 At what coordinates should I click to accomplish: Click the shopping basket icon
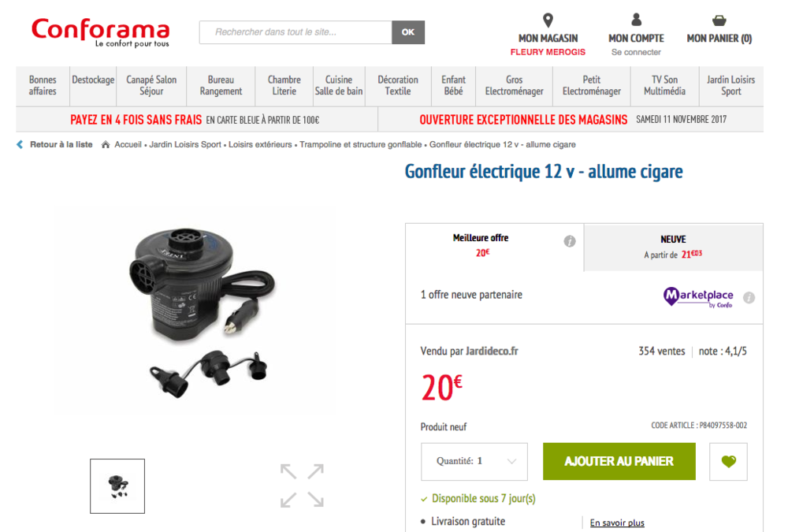(719, 20)
